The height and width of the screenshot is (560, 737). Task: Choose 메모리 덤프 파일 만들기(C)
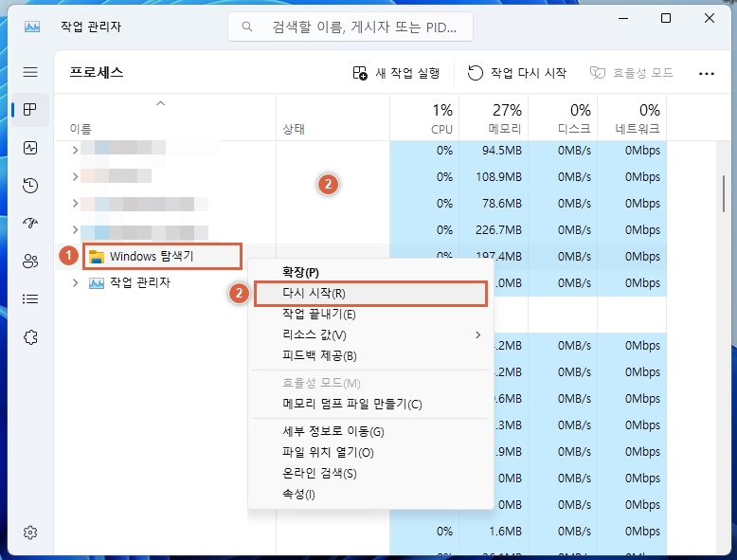coord(370,405)
